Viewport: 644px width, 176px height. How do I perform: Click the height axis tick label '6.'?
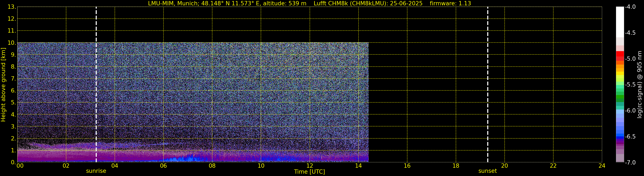13,91
